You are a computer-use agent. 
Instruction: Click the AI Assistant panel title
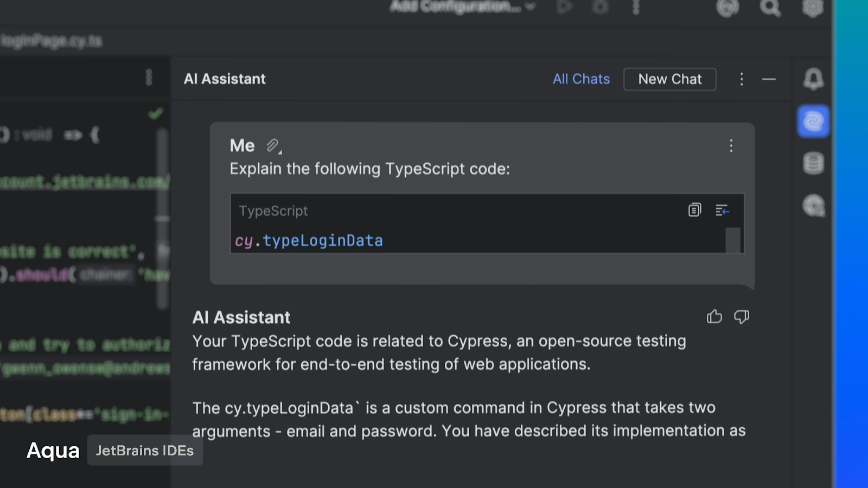(225, 79)
